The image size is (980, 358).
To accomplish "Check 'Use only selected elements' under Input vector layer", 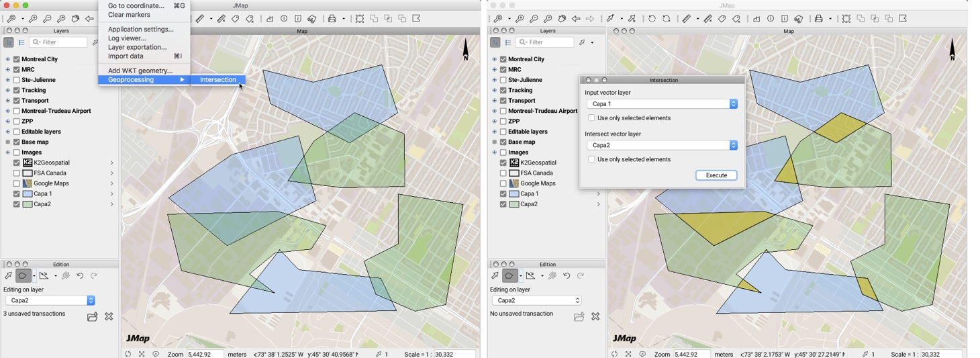I will point(591,118).
